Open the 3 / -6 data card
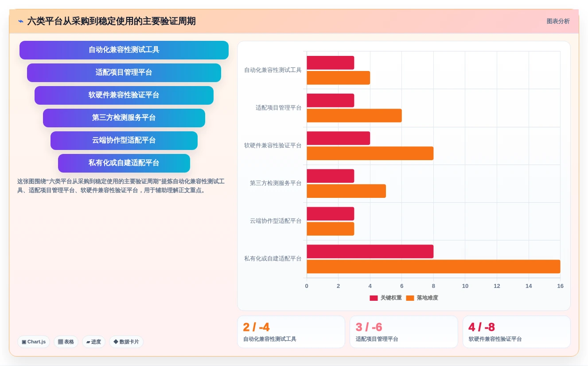The width and height of the screenshot is (588, 366). pyautogui.click(x=404, y=332)
